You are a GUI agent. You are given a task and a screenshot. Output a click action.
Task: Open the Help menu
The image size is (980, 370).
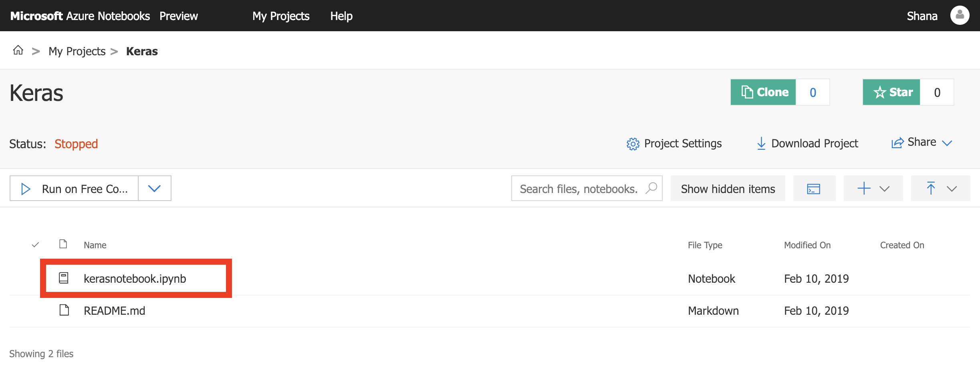coord(341,16)
